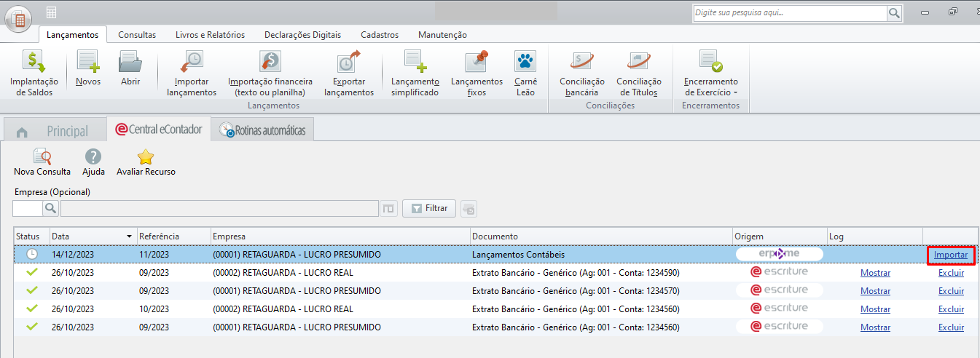Open the Rotinas automáticas tab
The width and height of the screenshot is (980, 358).
(x=263, y=131)
